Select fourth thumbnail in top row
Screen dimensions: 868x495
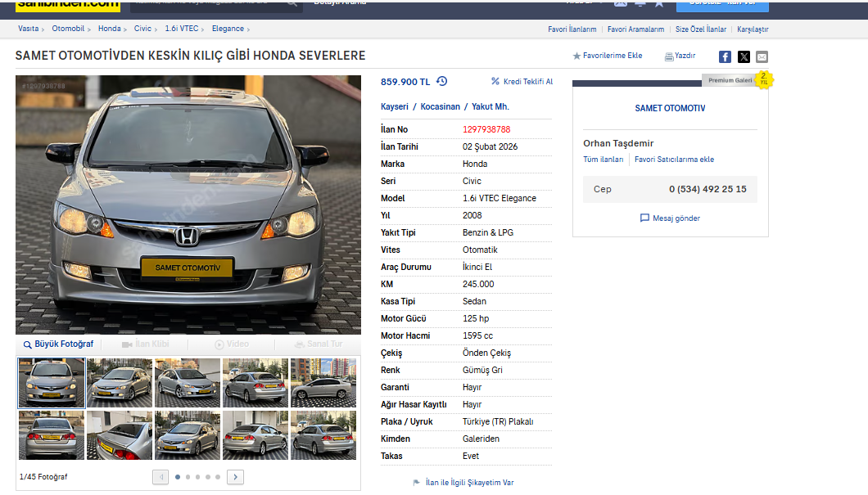click(x=255, y=383)
